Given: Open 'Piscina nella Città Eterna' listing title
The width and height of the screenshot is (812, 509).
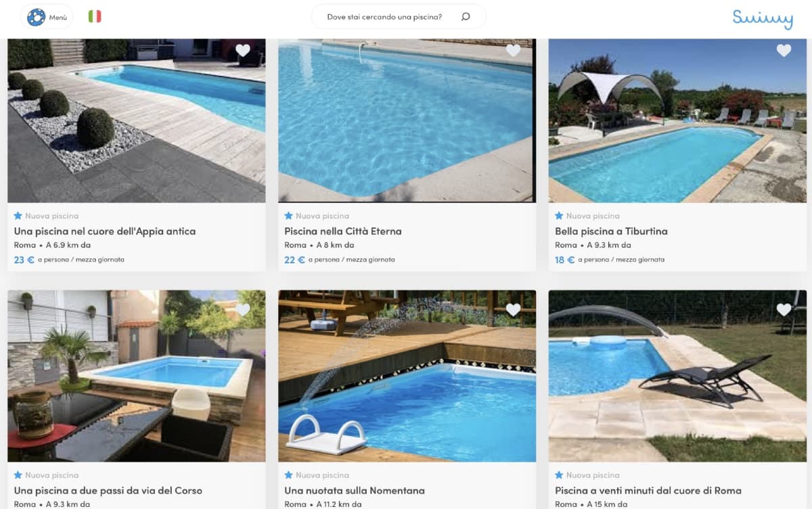Looking at the screenshot, I should [343, 231].
